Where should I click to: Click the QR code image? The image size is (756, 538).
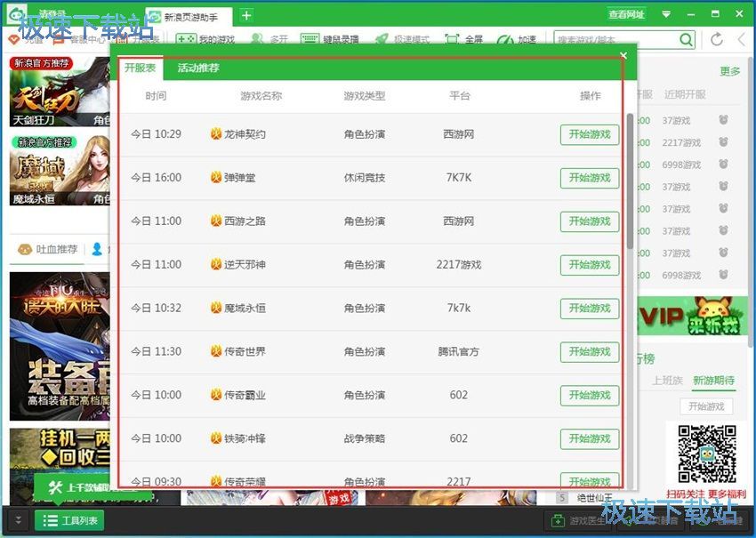click(707, 454)
